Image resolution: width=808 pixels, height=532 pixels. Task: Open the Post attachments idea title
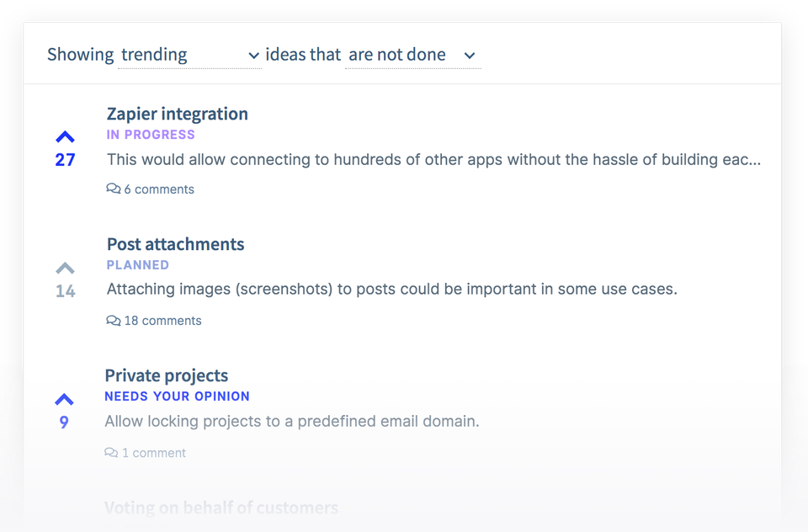tap(175, 244)
